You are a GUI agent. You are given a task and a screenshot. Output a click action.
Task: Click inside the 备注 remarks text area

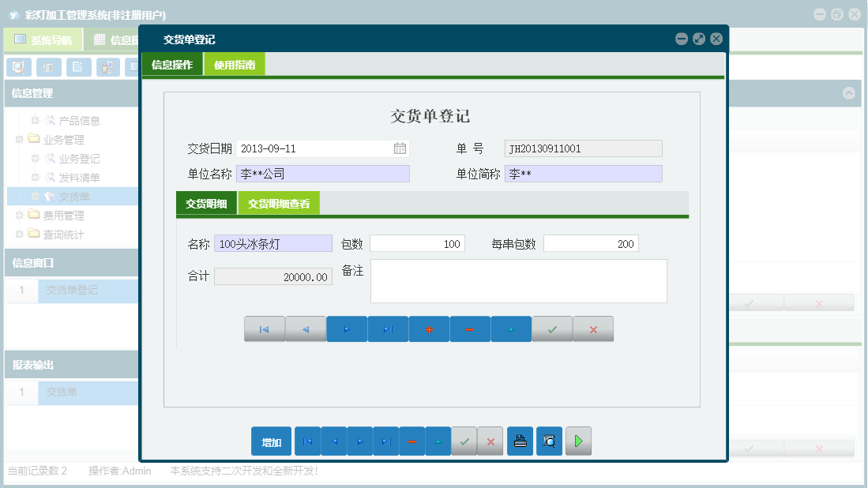pos(517,280)
